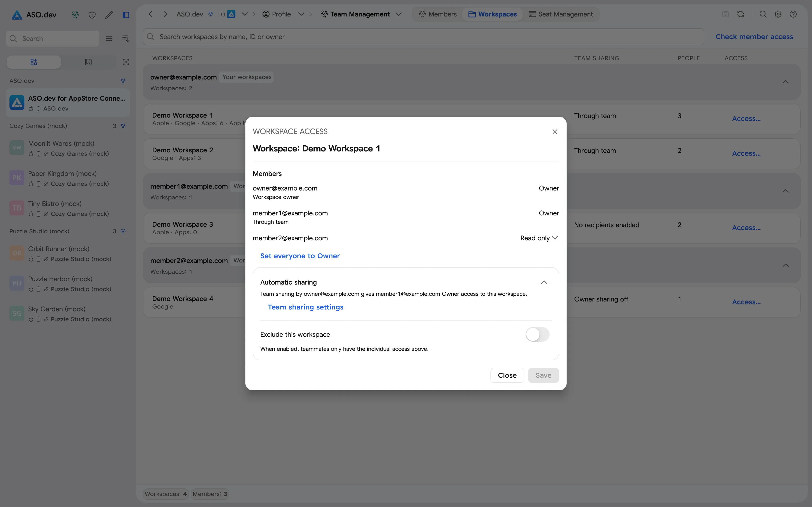Select Orbit Runner (mock) app in sidebar
The height and width of the screenshot is (507, 812).
click(x=68, y=253)
